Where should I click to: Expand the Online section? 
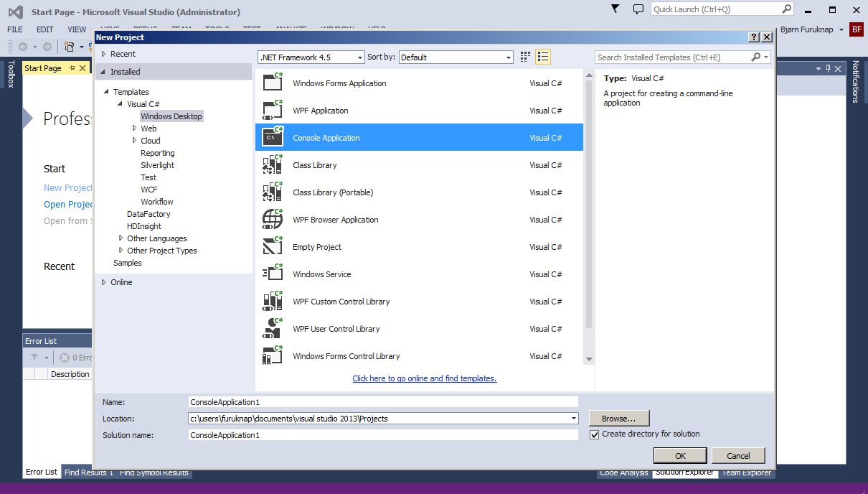103,282
